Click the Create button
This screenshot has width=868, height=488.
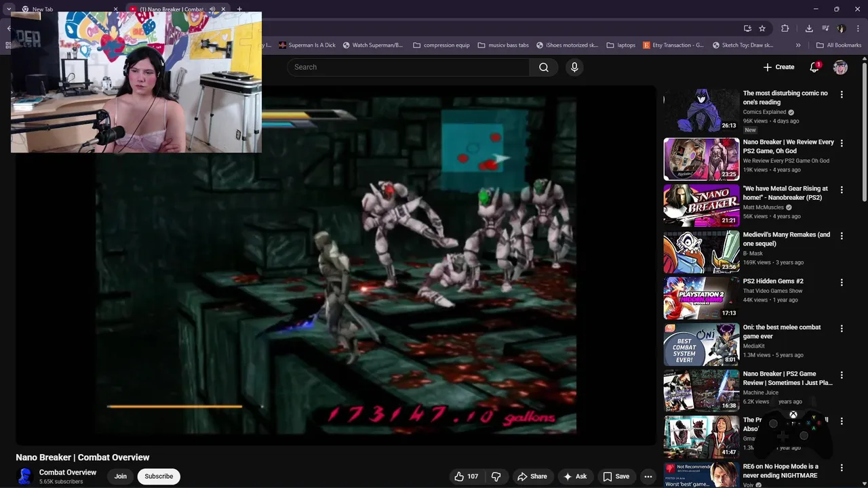778,67
